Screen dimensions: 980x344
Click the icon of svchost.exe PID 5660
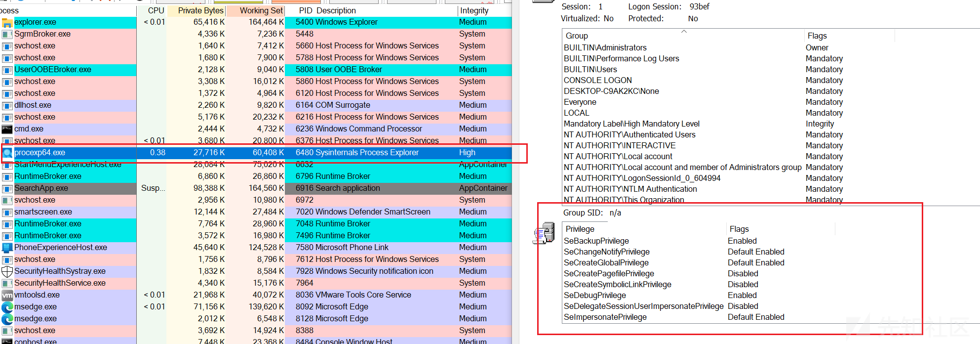(x=7, y=46)
